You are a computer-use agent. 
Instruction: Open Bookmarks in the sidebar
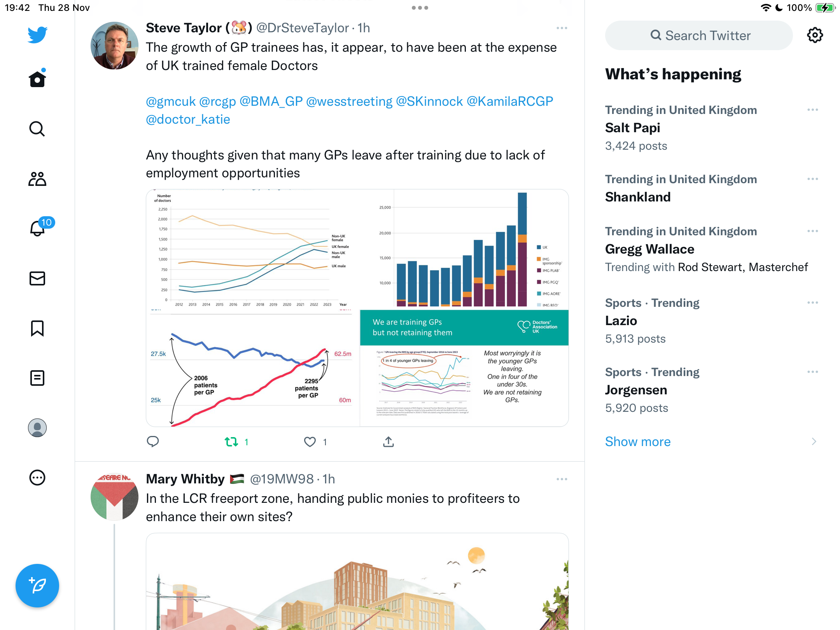[x=37, y=328]
